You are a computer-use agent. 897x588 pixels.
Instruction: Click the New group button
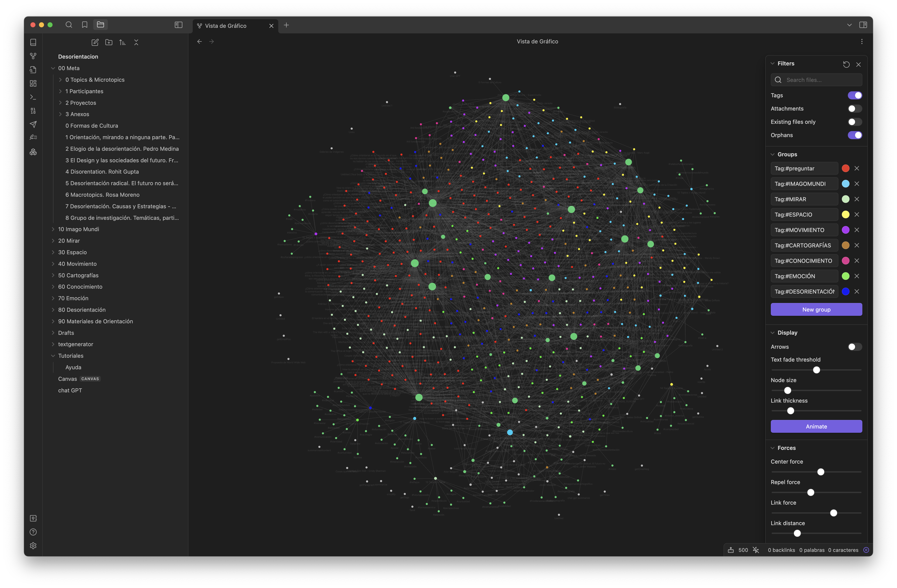pyautogui.click(x=816, y=310)
